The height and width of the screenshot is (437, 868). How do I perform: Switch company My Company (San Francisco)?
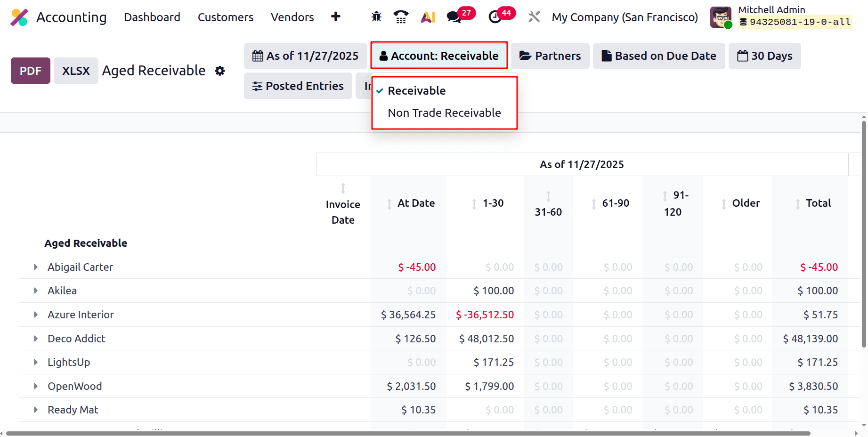point(625,17)
